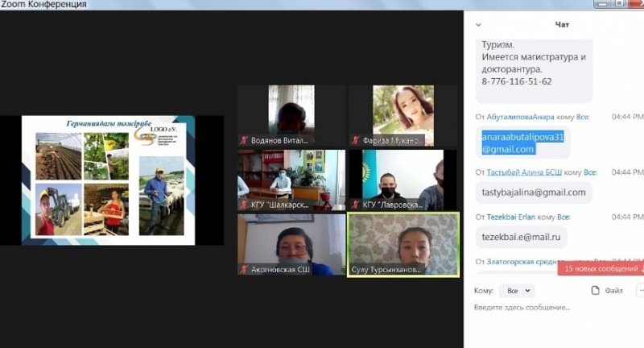Viewport: 644px width, 348px height.
Task: Open the 'Кому: Все' recipient dropdown
Action: click(x=515, y=290)
